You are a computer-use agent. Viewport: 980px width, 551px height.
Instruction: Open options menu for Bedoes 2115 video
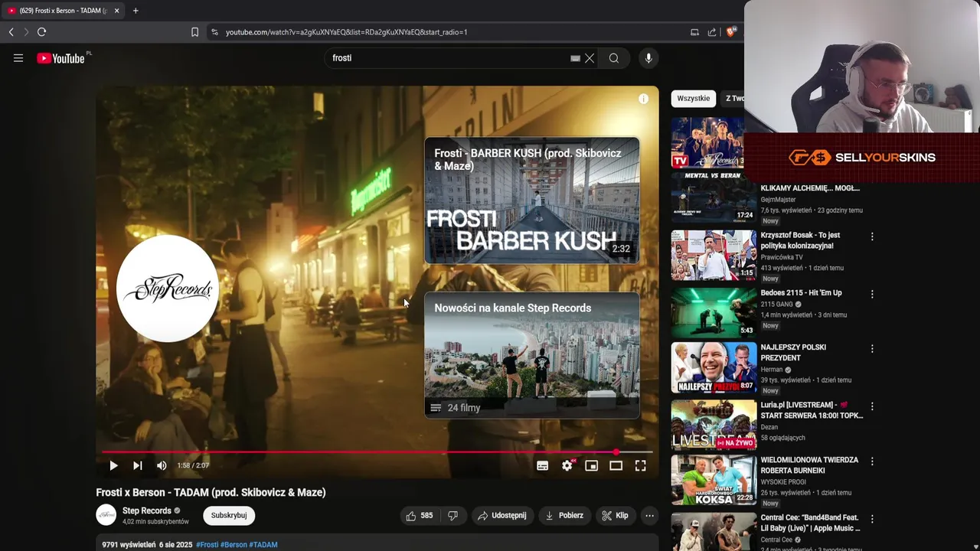point(872,294)
